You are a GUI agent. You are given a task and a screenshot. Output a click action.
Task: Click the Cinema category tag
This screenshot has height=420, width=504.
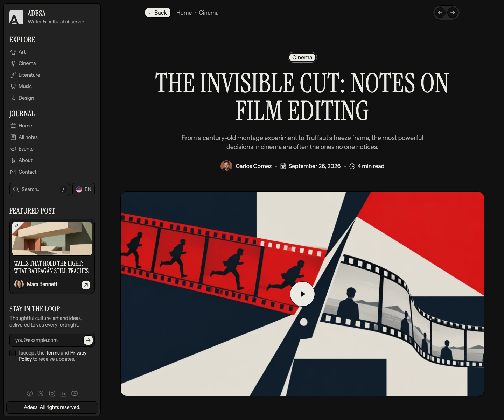(302, 57)
